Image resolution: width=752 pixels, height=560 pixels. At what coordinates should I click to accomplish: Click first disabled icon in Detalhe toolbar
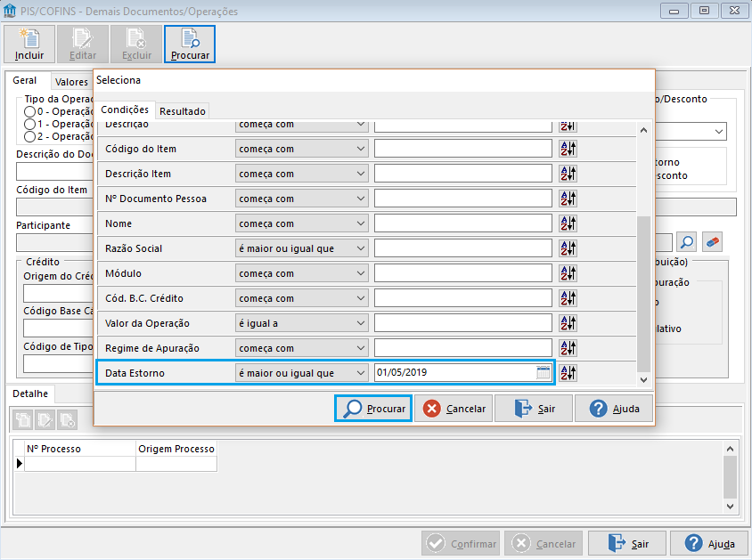22,419
